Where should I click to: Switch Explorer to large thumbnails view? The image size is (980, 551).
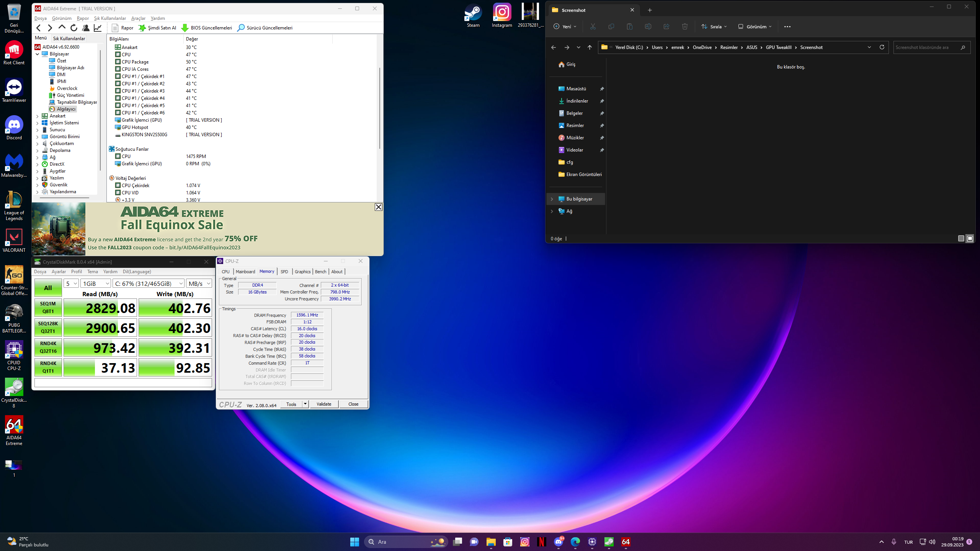970,238
